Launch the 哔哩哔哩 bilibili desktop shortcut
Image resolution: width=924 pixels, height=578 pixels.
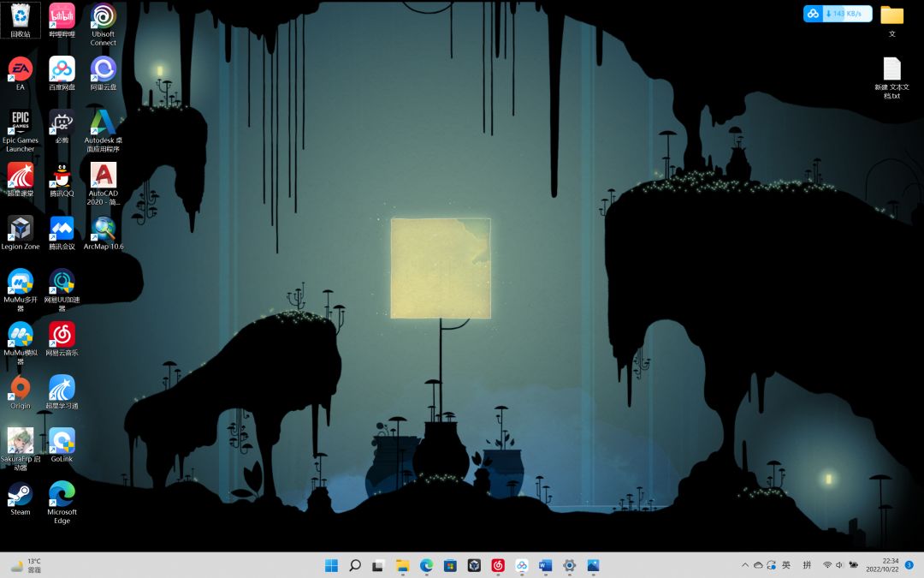point(62,20)
